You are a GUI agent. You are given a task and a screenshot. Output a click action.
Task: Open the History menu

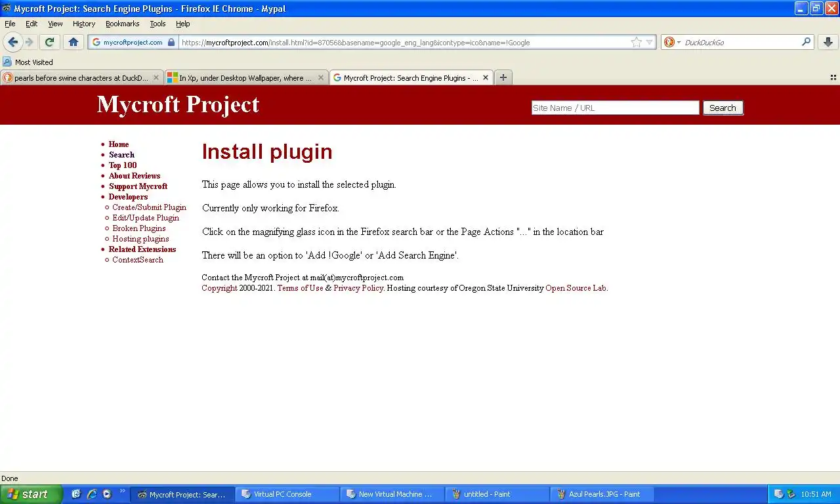84,24
